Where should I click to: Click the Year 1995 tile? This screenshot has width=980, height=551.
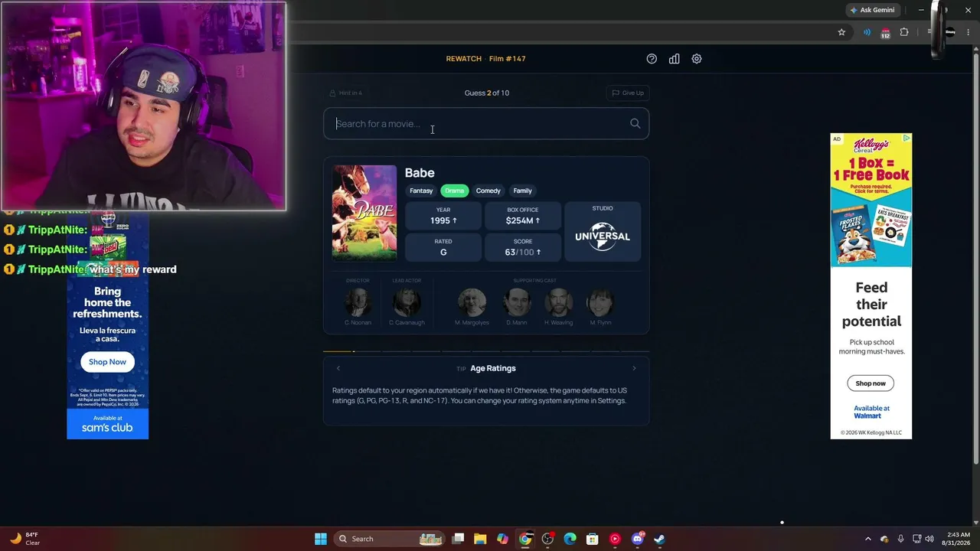[x=443, y=216]
